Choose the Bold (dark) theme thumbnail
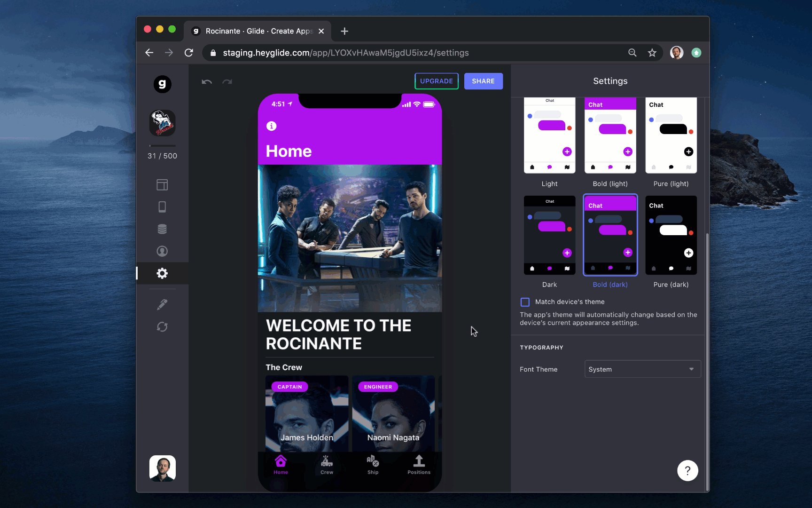The width and height of the screenshot is (812, 508). pyautogui.click(x=610, y=235)
